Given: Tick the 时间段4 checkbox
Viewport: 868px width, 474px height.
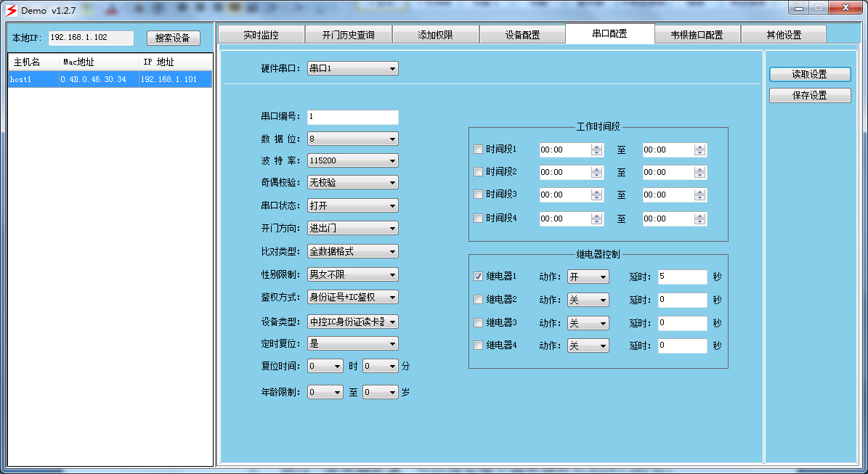Looking at the screenshot, I should (478, 218).
